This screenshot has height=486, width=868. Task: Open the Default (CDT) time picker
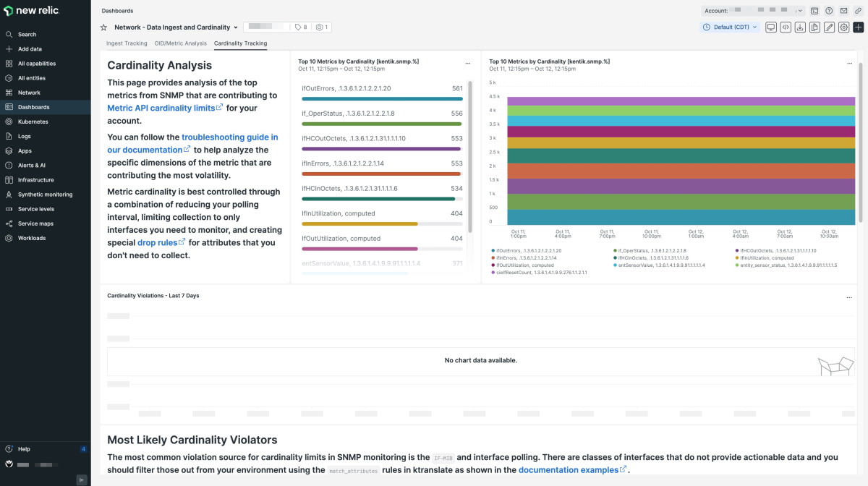[731, 27]
